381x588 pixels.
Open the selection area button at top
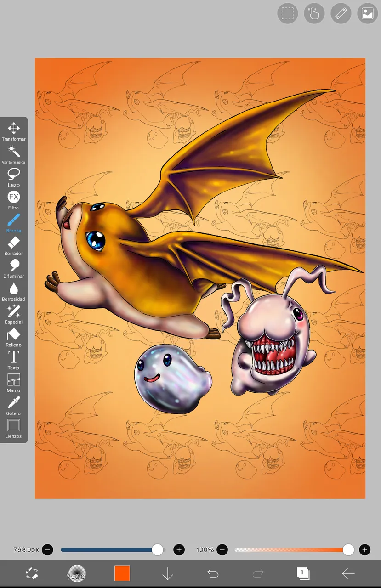tap(288, 13)
